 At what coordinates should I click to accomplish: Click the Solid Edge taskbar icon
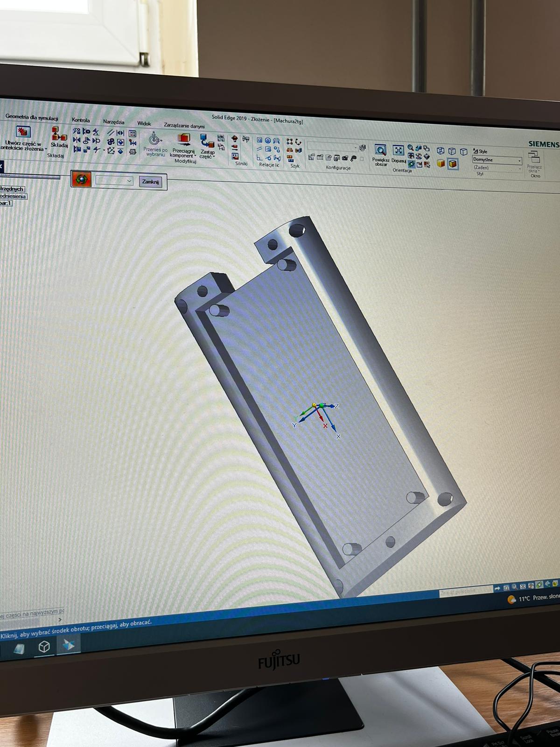point(69,645)
